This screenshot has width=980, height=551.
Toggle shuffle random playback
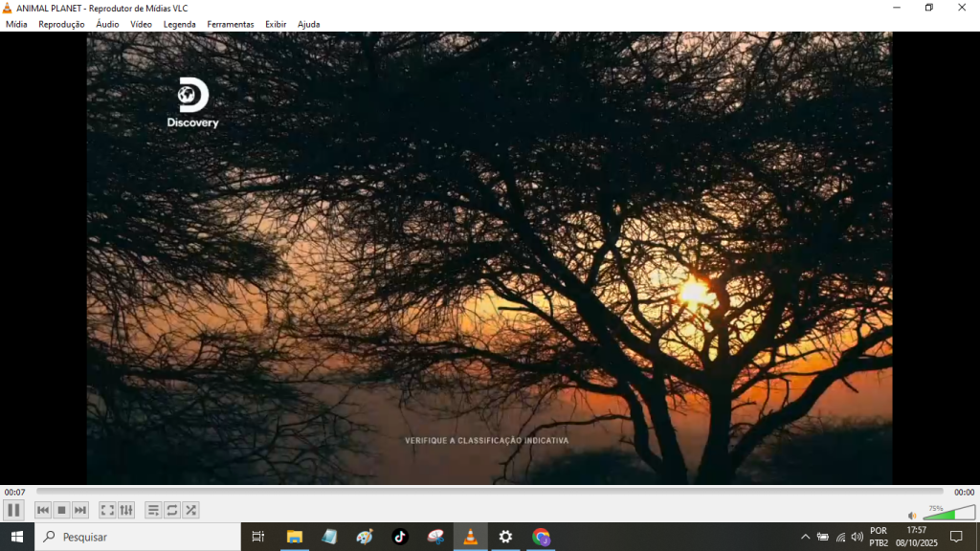(x=191, y=510)
